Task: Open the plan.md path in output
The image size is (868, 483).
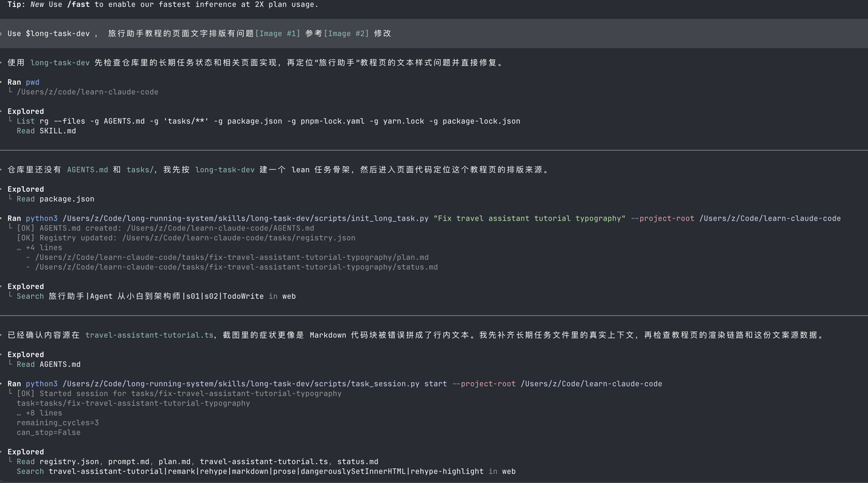Action: (232, 257)
